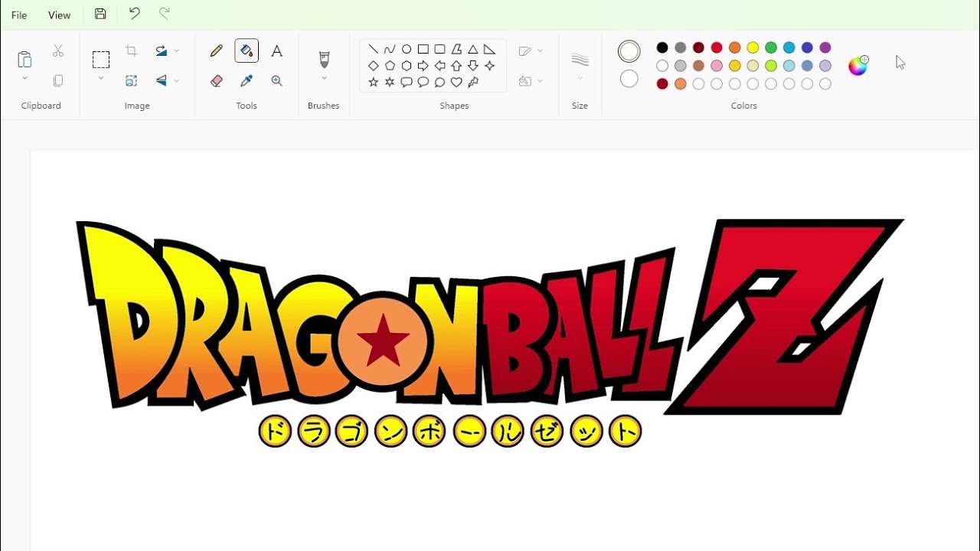
Task: Pick the Triangle shape
Action: pos(473,49)
